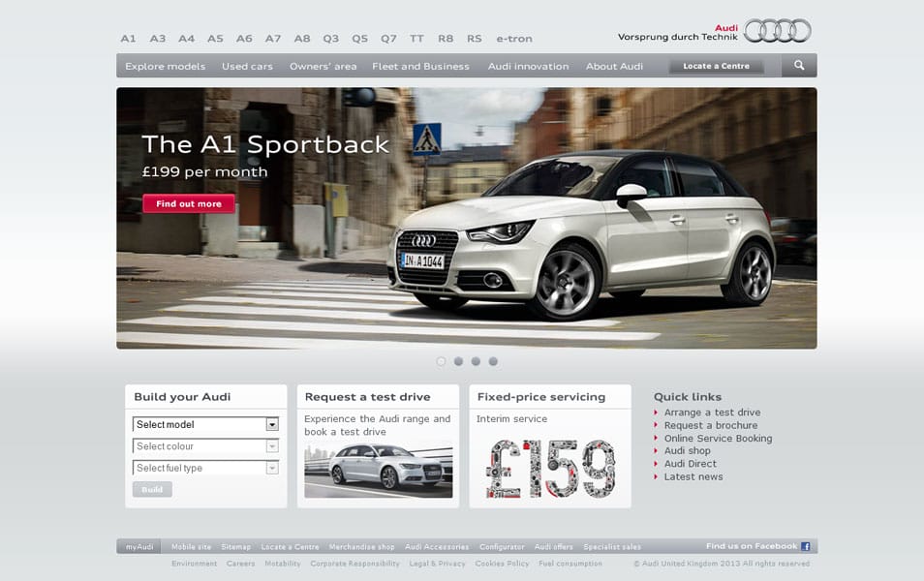
Task: Click Merchandise shop footer link
Action: click(x=361, y=547)
